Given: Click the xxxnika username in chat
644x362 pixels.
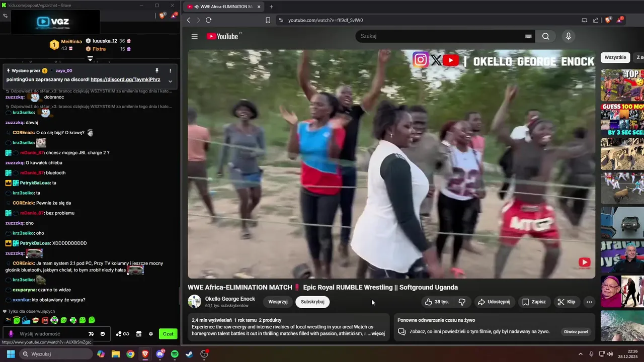Looking at the screenshot, I should point(22,300).
